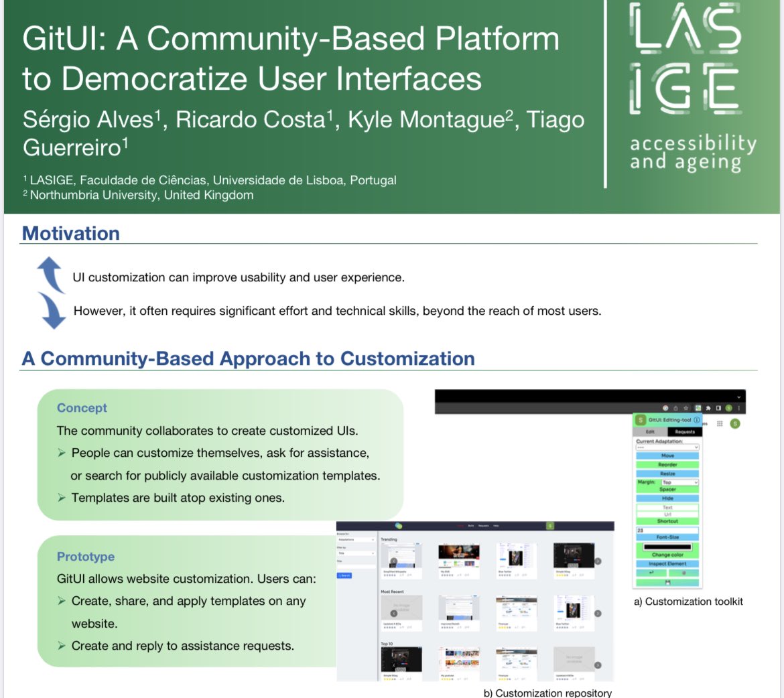The image size is (784, 698).
Task: Click the puzzle-piece extensions icon
Action: [x=708, y=408]
